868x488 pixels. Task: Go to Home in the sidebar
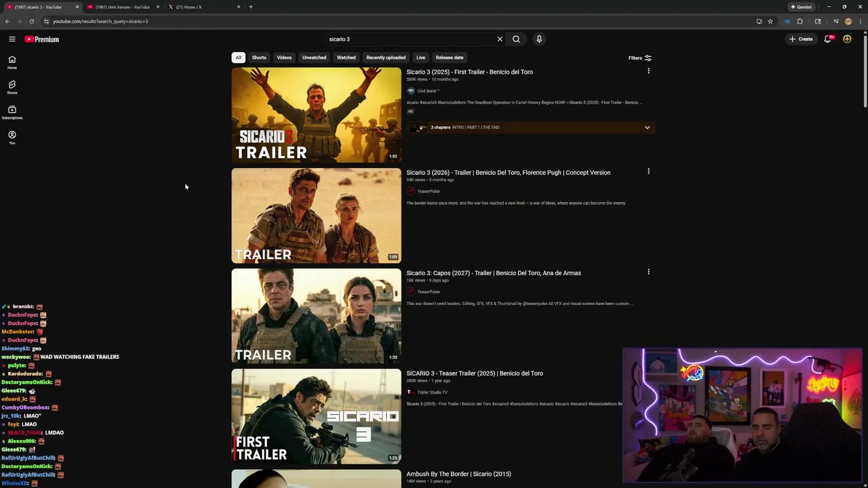[12, 62]
